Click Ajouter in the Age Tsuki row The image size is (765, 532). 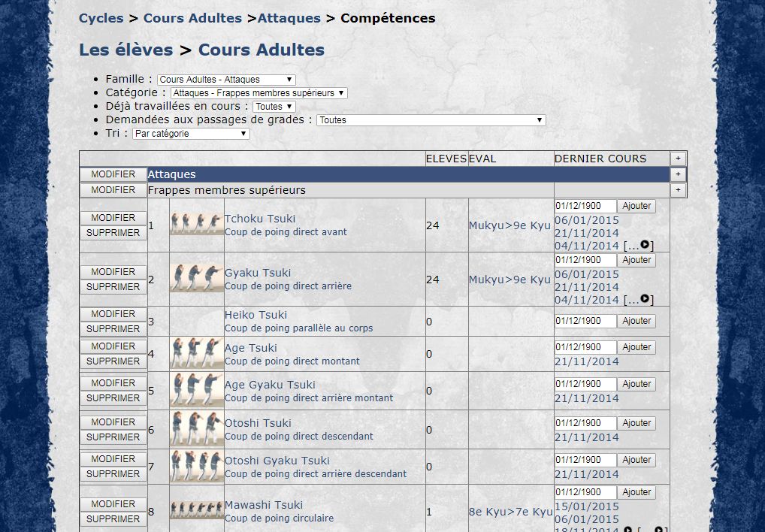[636, 347]
